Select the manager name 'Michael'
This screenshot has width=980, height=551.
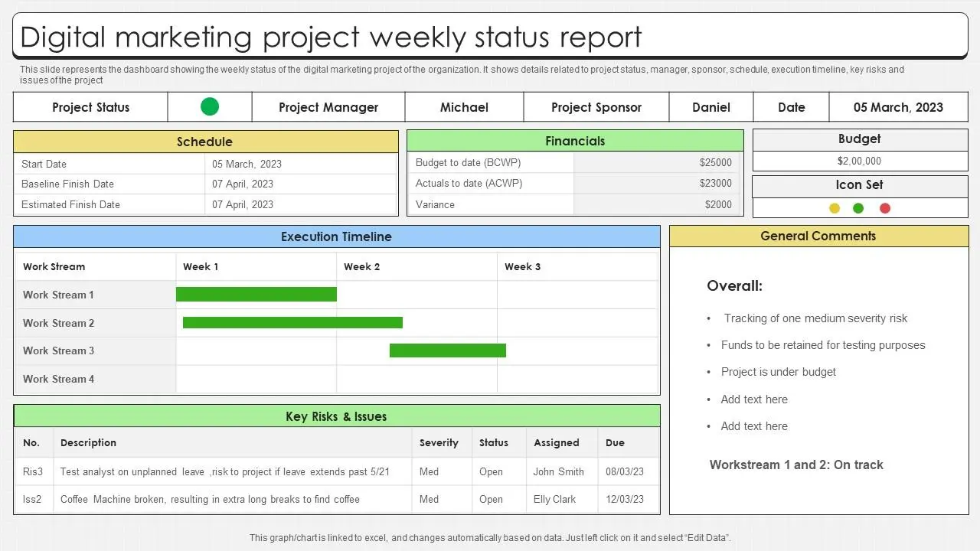pyautogui.click(x=464, y=107)
